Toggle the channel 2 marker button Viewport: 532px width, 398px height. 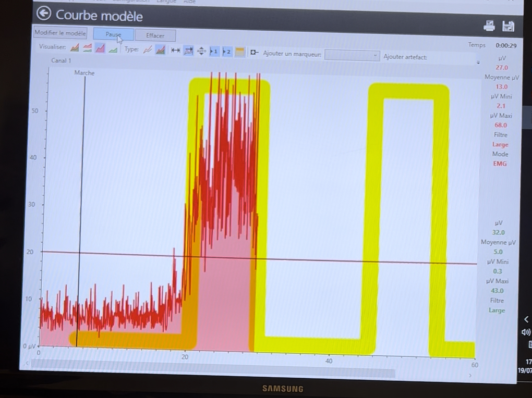click(x=227, y=52)
